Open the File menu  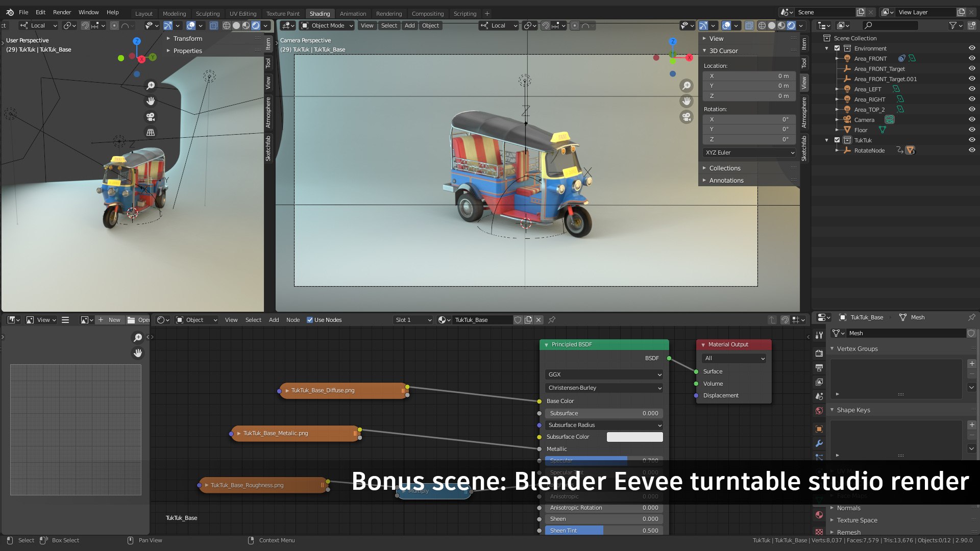pyautogui.click(x=23, y=12)
